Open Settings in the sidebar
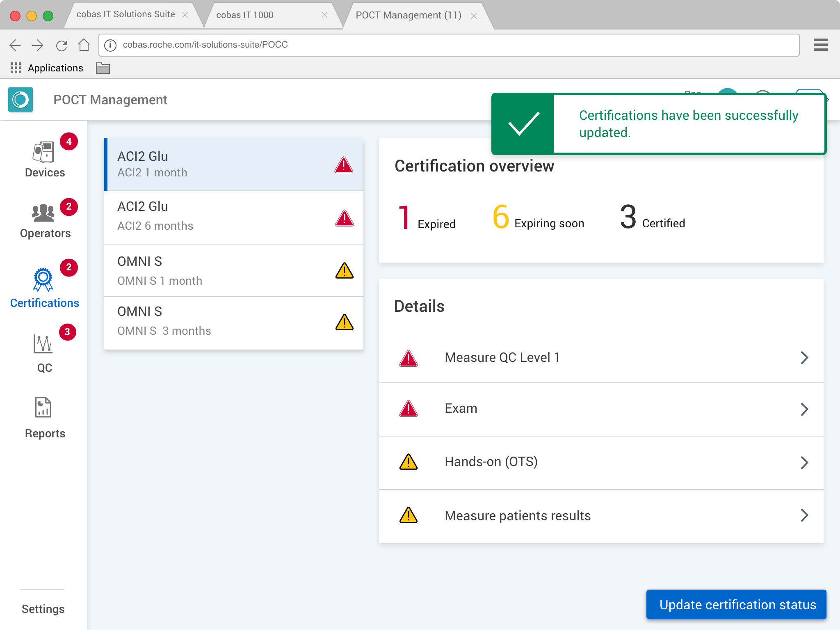 (43, 609)
